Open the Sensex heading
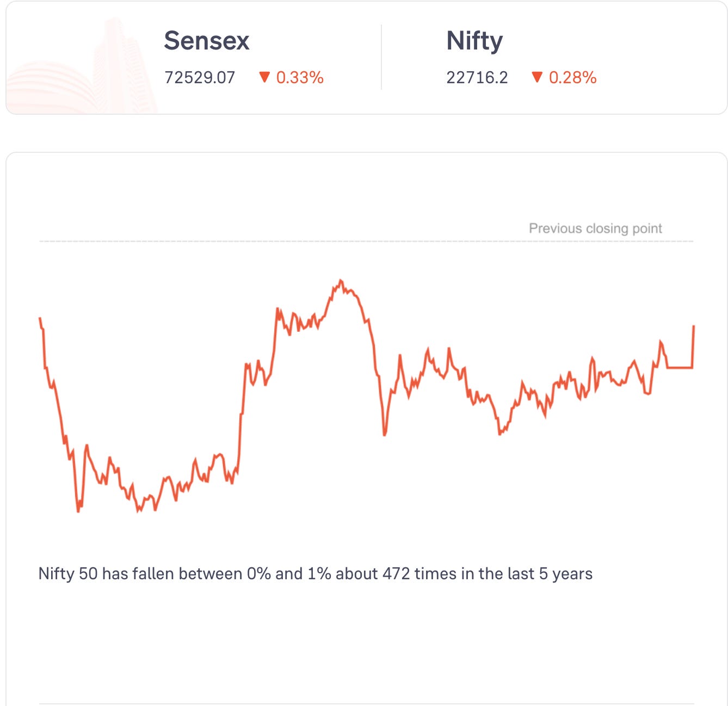 206,41
